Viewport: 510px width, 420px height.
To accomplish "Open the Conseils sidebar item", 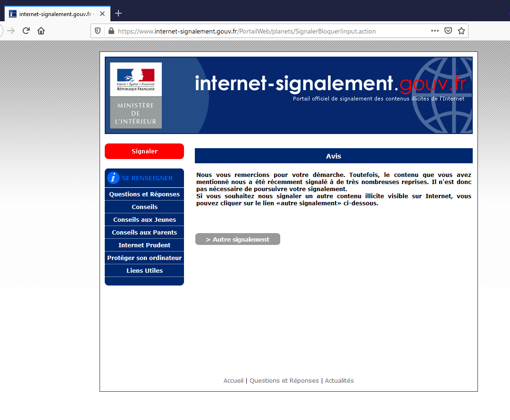I will [x=144, y=207].
